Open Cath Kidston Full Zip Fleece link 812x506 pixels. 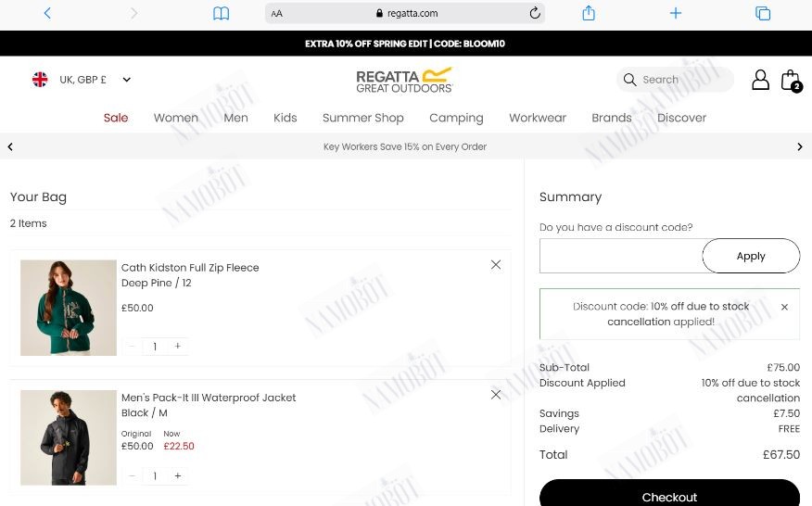[190, 267]
